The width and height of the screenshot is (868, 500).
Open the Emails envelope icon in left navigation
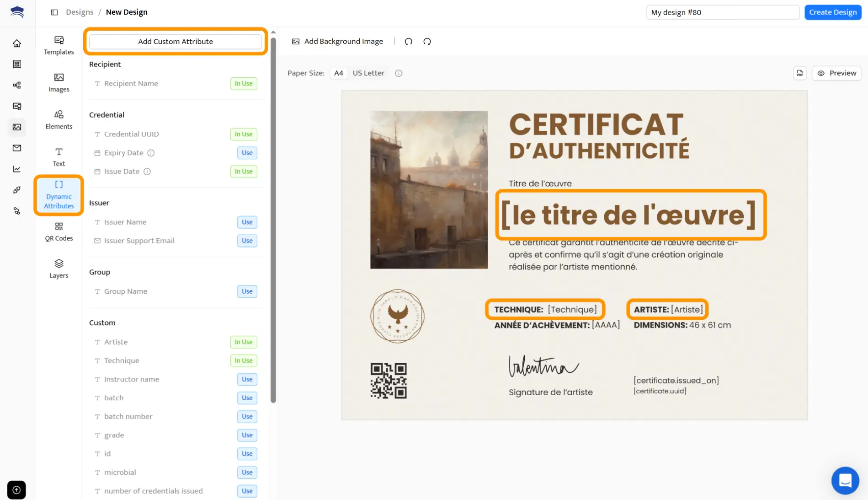(x=17, y=148)
